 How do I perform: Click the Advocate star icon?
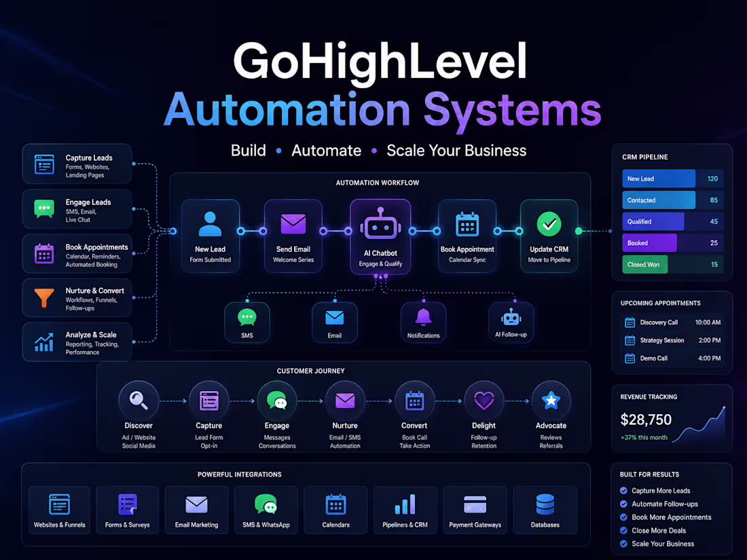click(551, 400)
